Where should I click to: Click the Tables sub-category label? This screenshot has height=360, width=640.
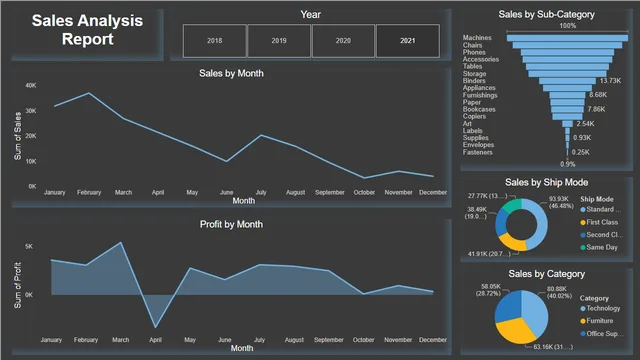(x=472, y=66)
